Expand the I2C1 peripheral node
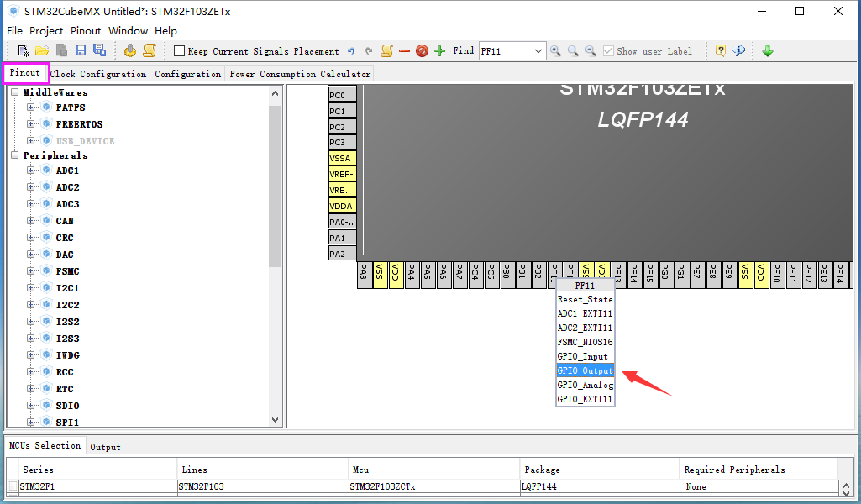The image size is (861, 504). (31, 287)
